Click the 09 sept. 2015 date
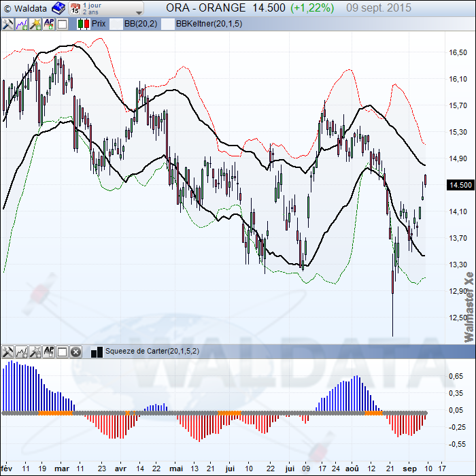476x476 pixels. (x=379, y=8)
